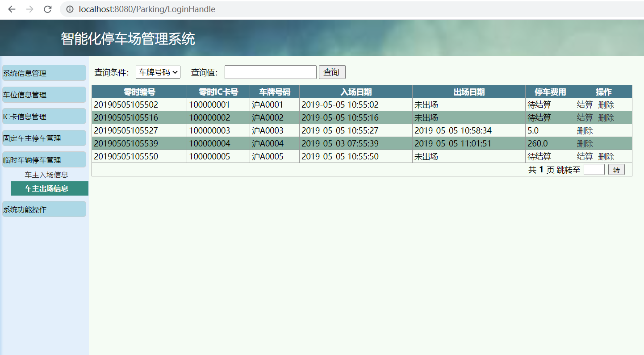
Task: Click the browser back arrow
Action: 12,9
